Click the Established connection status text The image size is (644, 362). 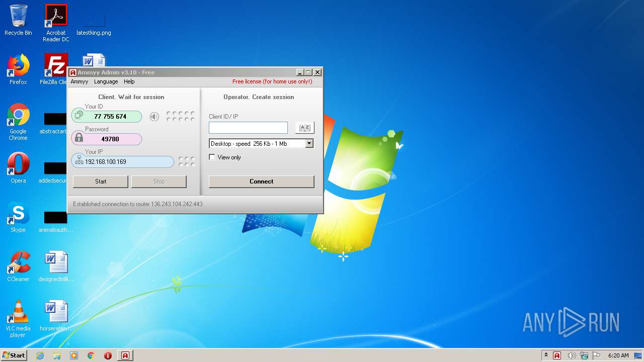tap(138, 204)
